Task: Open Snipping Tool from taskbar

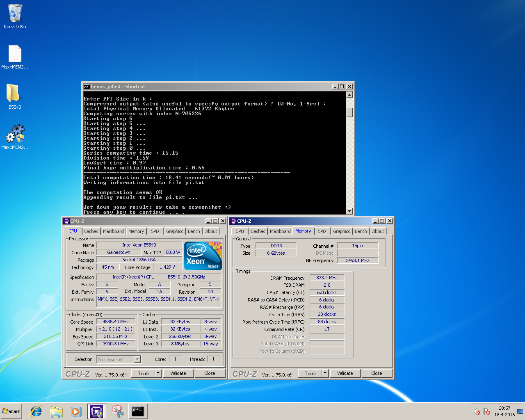Action: pos(118,411)
